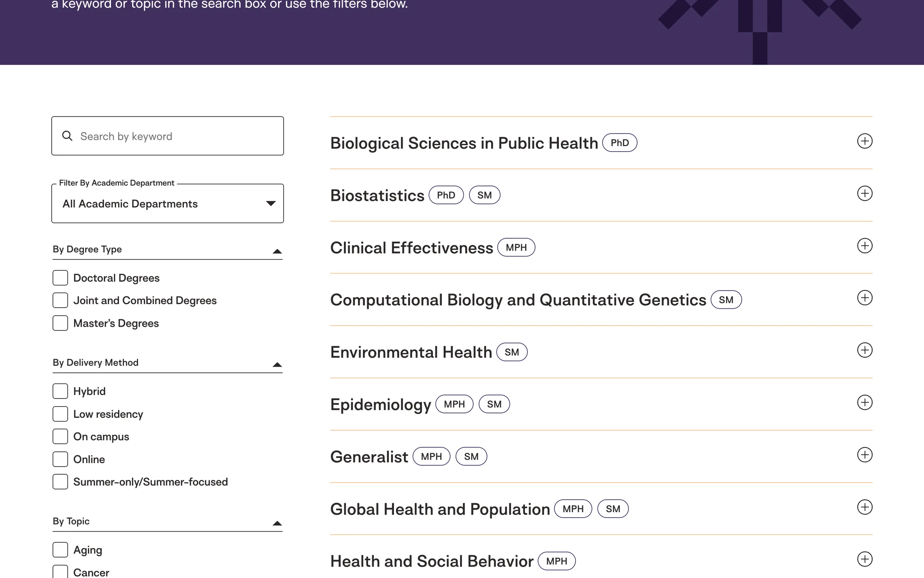Viewport: 924px width, 578px height.
Task: Check the Doctoral Degrees checkbox
Action: (60, 278)
